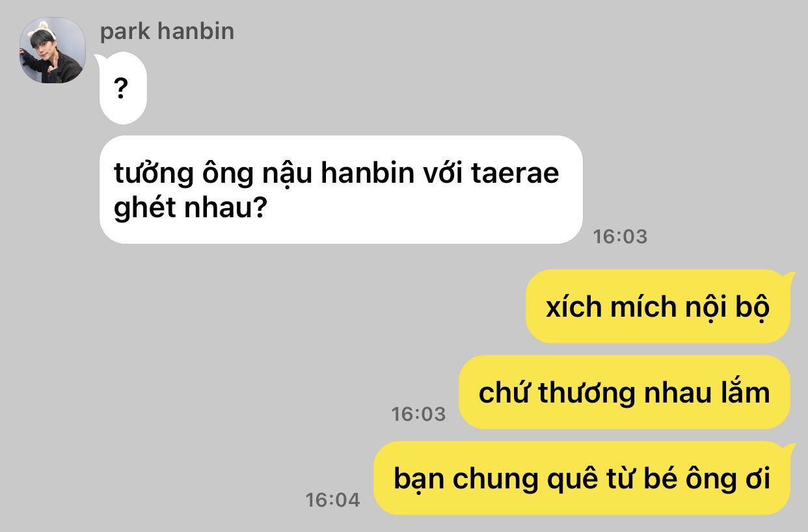This screenshot has width=808, height=532.
Task: Select the yellow "xích mích nội bộ" bubble
Action: 660,306
